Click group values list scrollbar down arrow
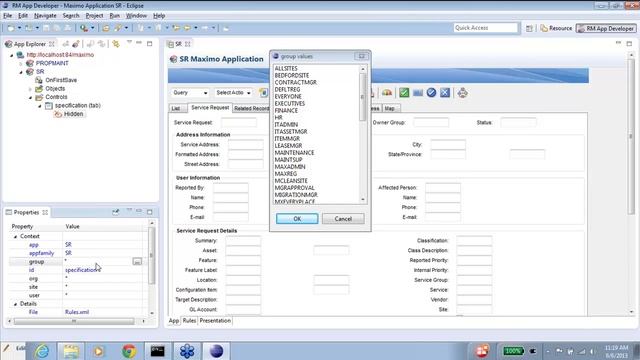Screen dimensions: 640x360 coord(363,200)
